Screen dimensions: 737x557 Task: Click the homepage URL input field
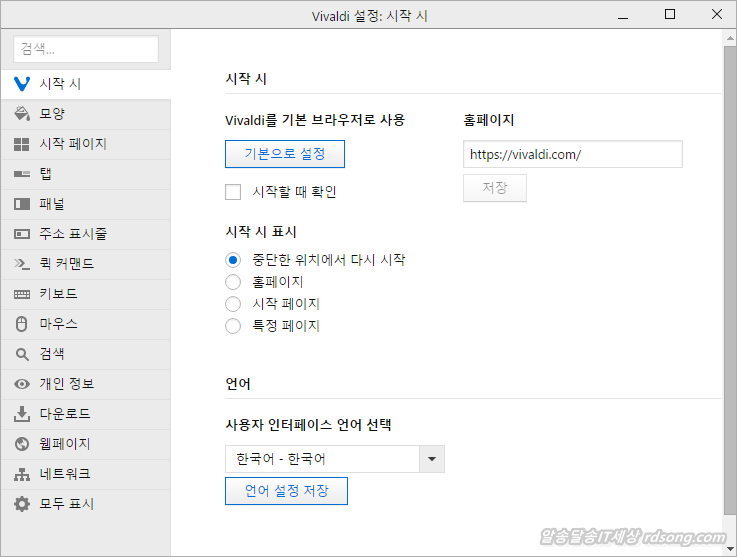tap(572, 154)
